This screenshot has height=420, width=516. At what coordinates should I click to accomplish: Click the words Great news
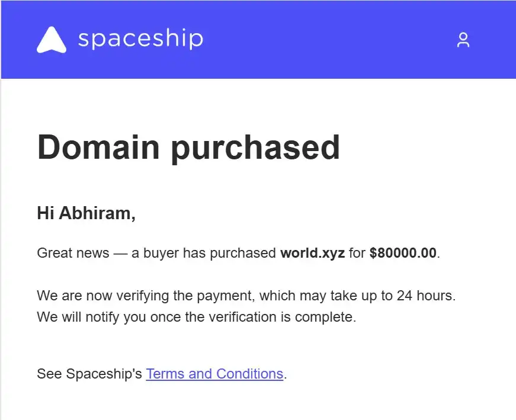point(73,253)
